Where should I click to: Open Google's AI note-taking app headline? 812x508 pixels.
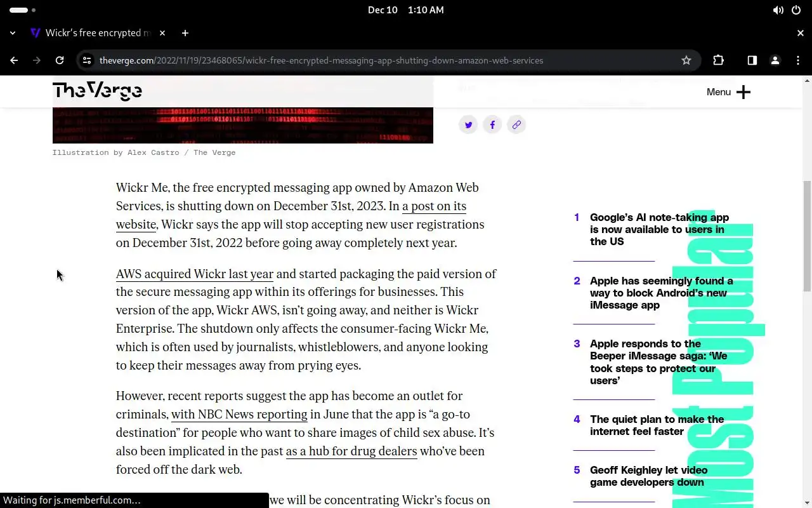click(x=660, y=229)
